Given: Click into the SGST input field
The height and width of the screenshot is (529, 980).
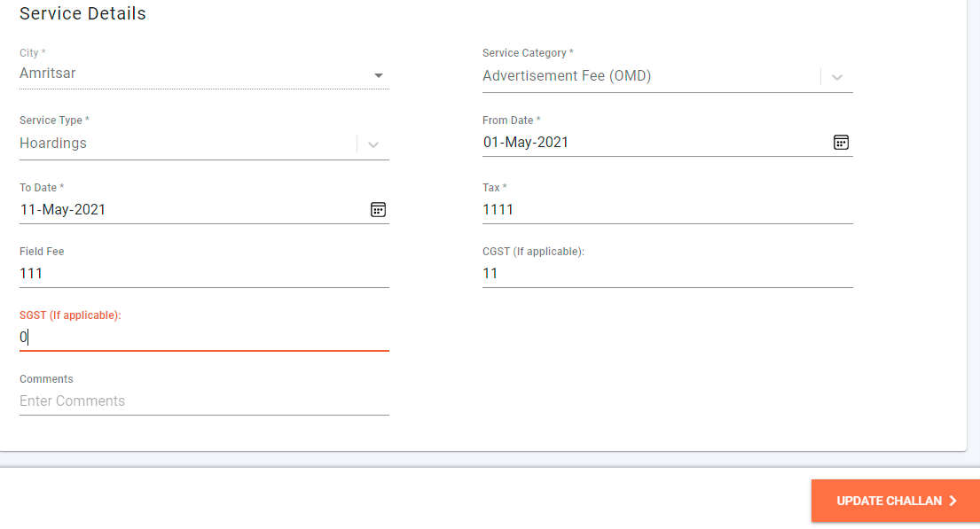Looking at the screenshot, I should click(203, 338).
